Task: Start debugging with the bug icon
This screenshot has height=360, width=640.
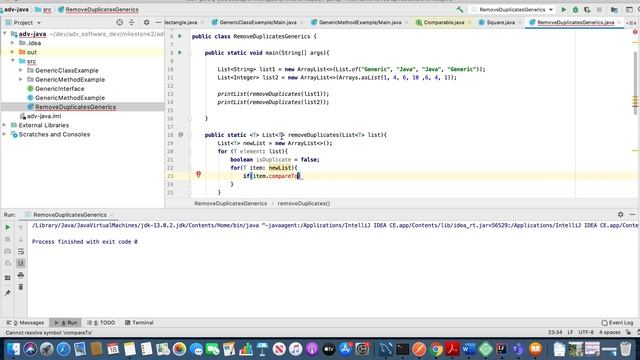Action: [x=576, y=9]
